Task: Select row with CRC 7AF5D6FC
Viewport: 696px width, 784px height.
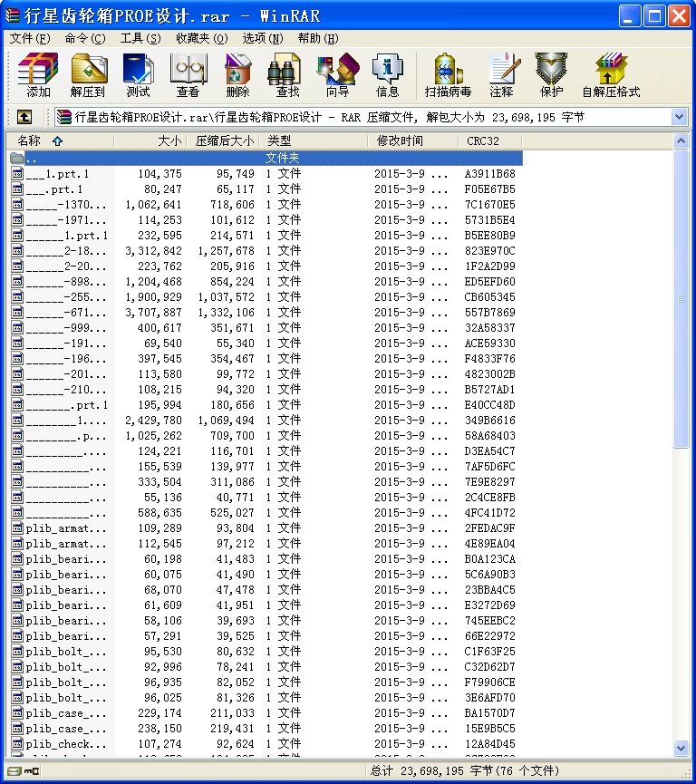Action: [266, 467]
